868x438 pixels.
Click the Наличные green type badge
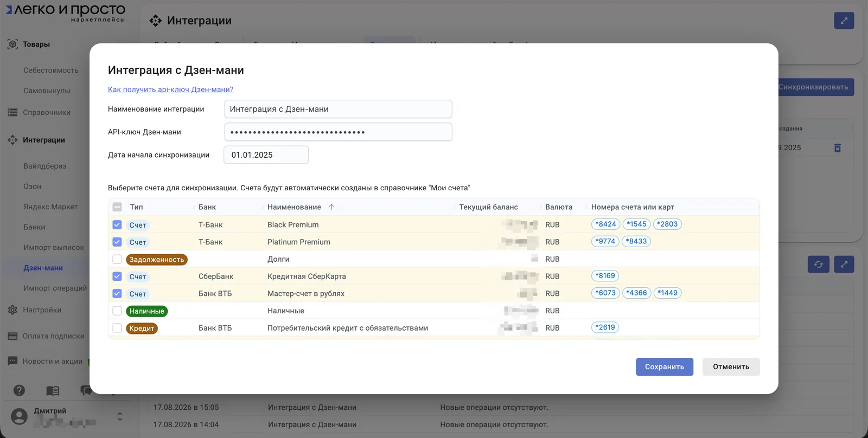147,311
